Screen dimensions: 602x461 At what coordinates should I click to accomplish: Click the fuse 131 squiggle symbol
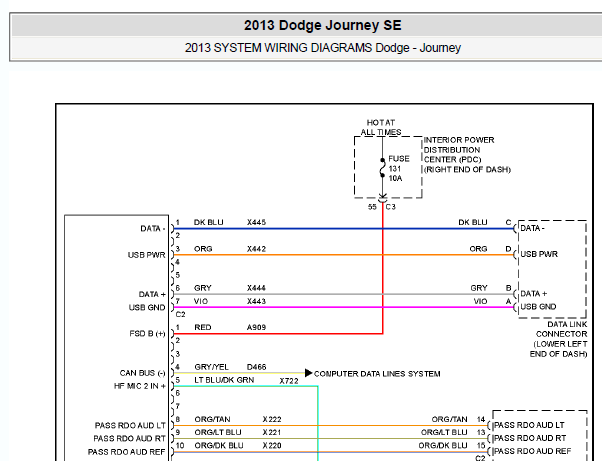pos(382,168)
